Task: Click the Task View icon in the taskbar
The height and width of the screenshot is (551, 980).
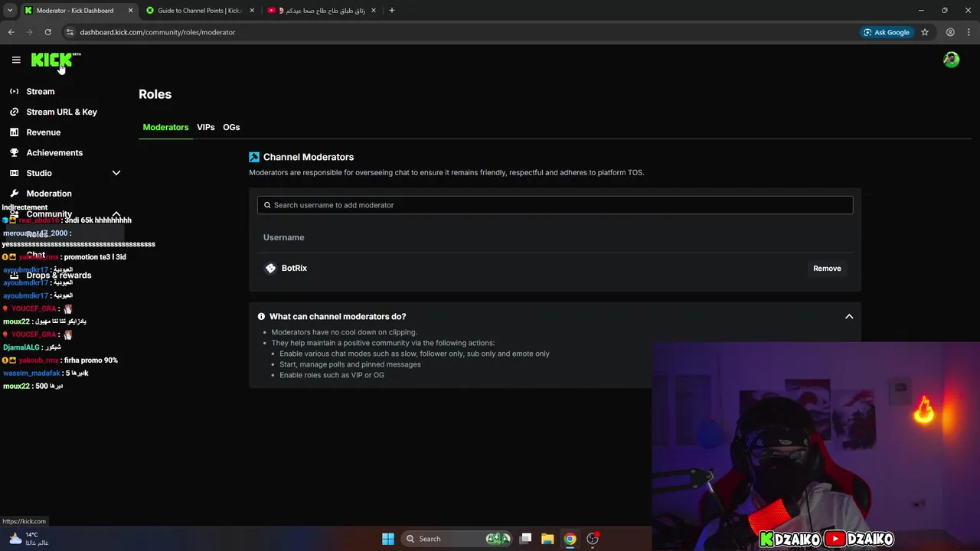Action: pos(525,539)
